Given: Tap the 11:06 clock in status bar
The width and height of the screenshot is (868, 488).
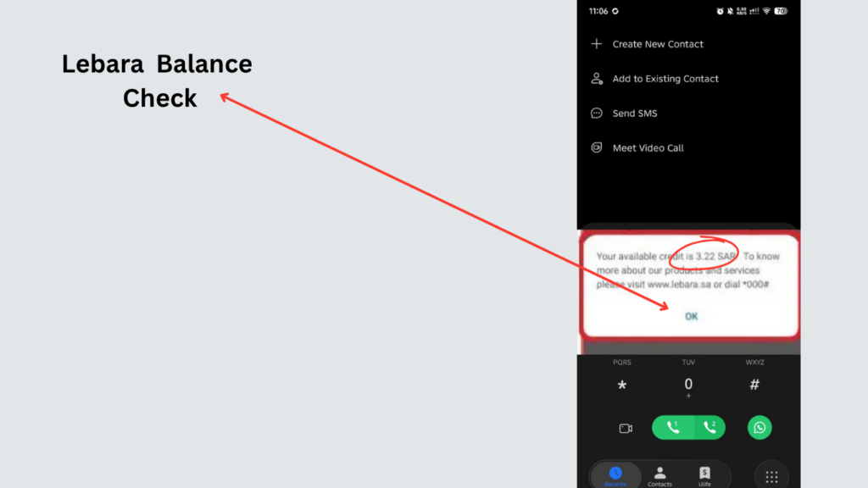Looking at the screenshot, I should point(598,11).
